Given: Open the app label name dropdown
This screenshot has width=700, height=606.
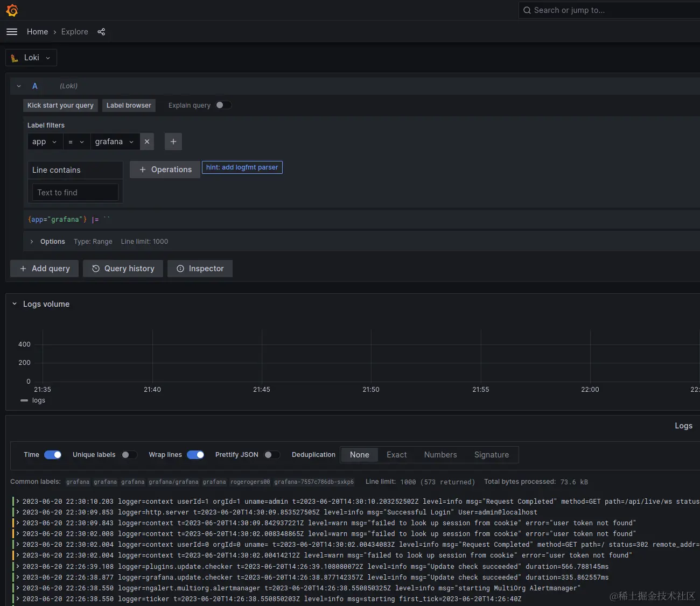Looking at the screenshot, I should [x=45, y=142].
